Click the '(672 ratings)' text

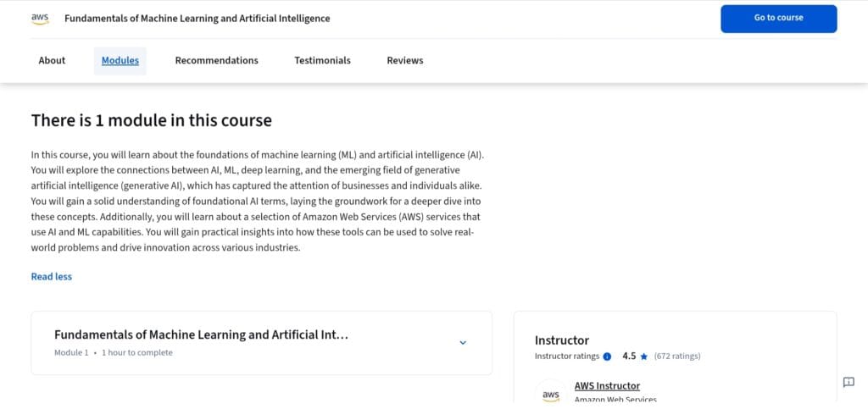[677, 356]
